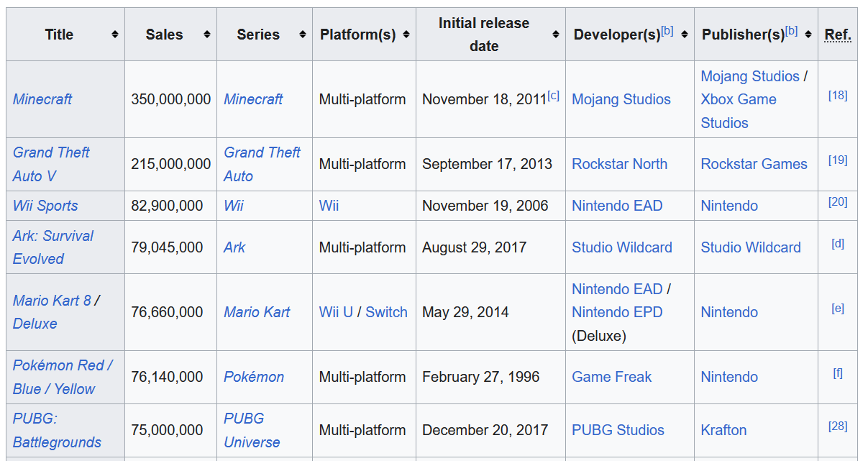
Task: Open Studio Wildcard publisher link
Action: click(751, 247)
